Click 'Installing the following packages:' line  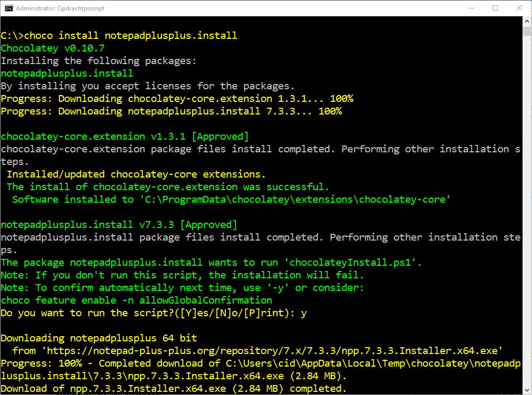pos(99,61)
